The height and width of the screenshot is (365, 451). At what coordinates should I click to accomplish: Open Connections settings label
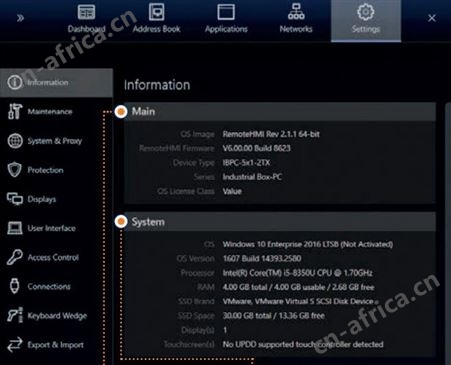[49, 287]
